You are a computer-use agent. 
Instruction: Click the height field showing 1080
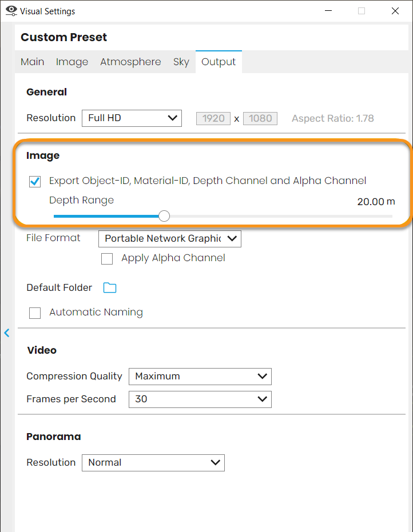pos(260,118)
